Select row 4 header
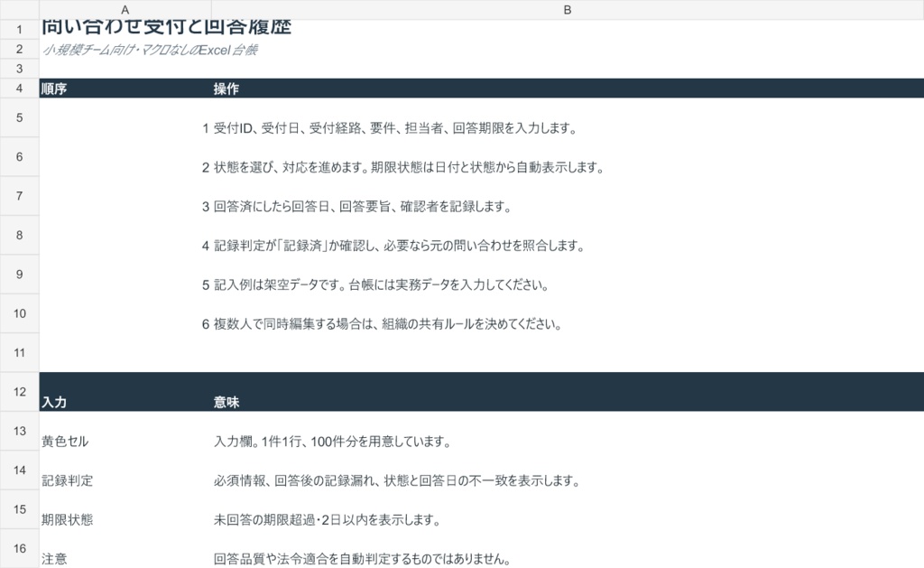 pos(20,88)
